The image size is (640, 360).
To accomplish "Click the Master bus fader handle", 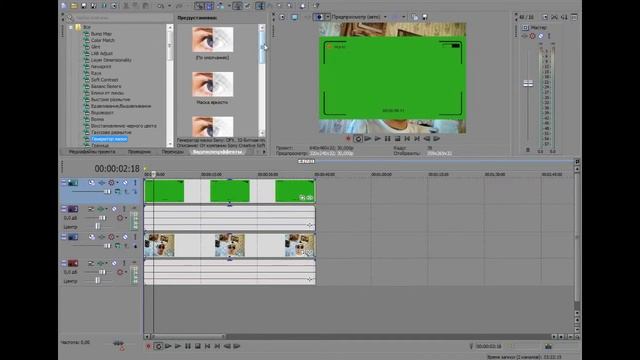I will tap(528, 84).
